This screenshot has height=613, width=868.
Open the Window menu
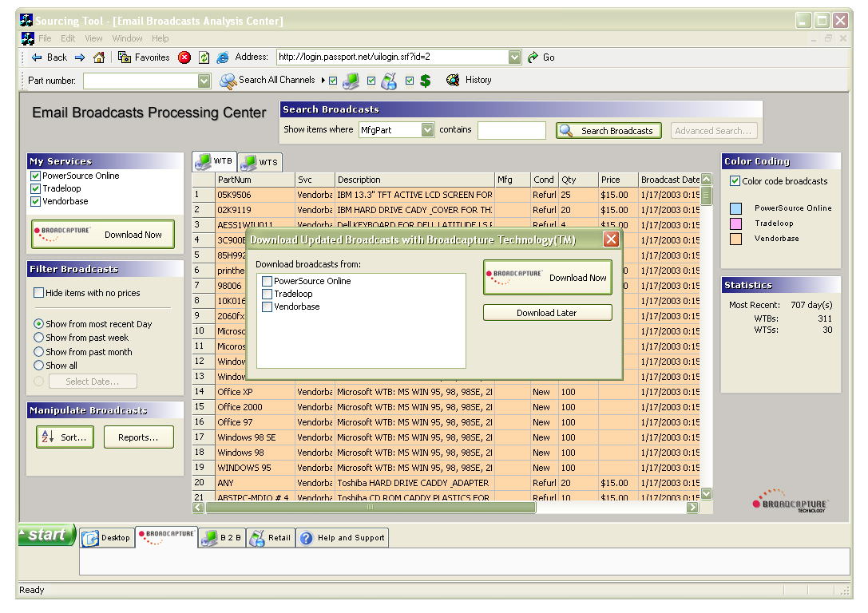pos(127,38)
